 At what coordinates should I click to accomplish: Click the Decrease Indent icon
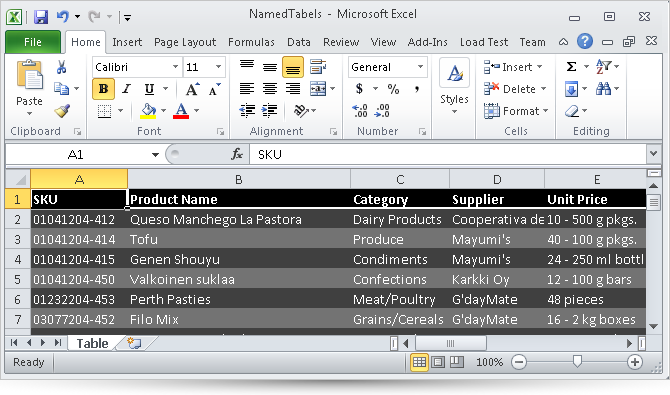(x=247, y=111)
